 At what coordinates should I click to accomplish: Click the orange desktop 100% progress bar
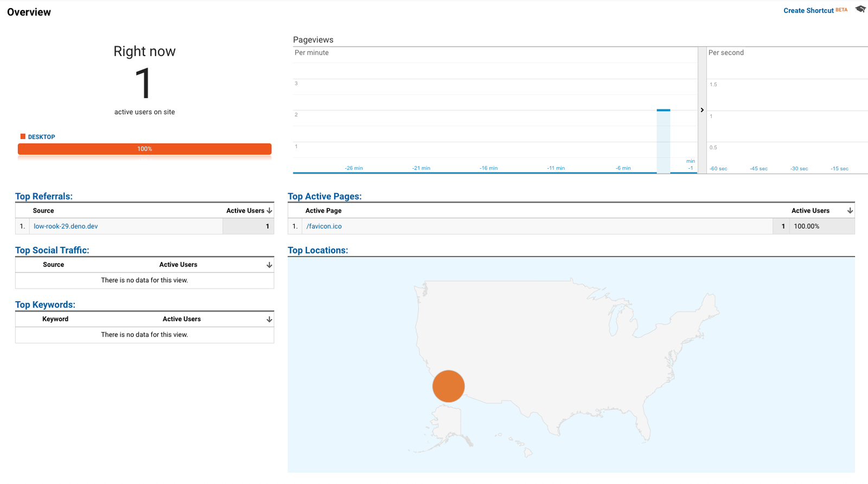point(144,149)
